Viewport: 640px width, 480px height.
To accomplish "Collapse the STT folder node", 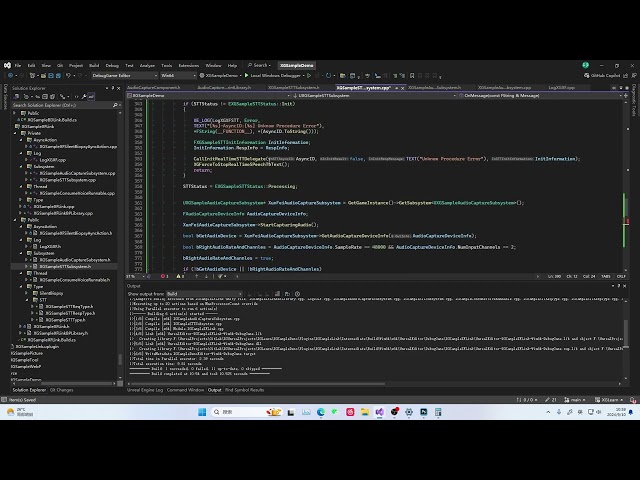I will 27,300.
